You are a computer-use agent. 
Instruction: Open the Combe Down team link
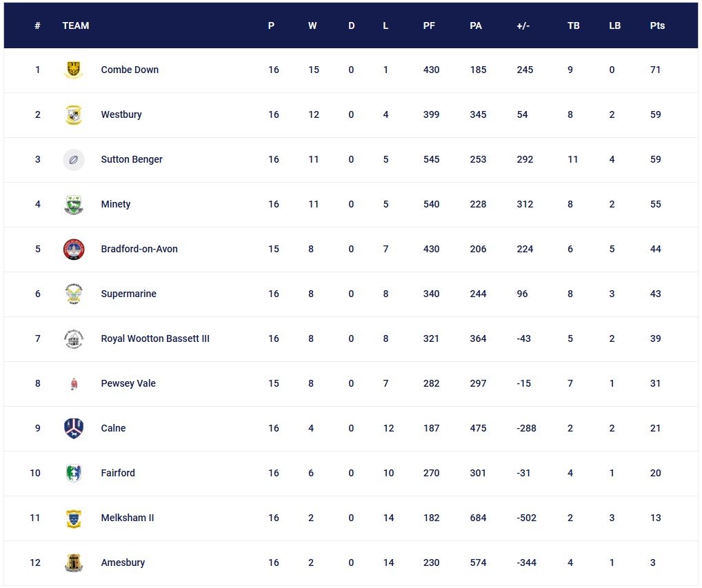pos(130,70)
